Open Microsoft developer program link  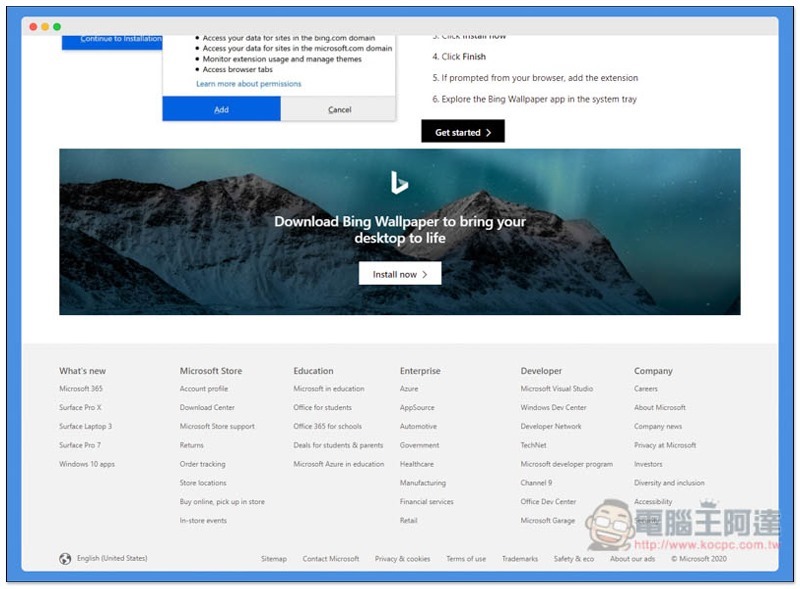566,464
